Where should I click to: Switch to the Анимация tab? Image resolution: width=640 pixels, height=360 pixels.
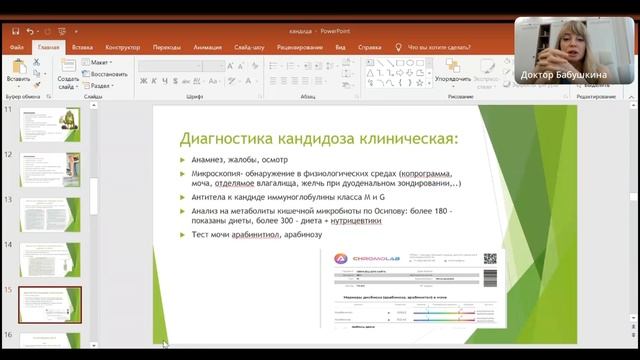[207, 47]
